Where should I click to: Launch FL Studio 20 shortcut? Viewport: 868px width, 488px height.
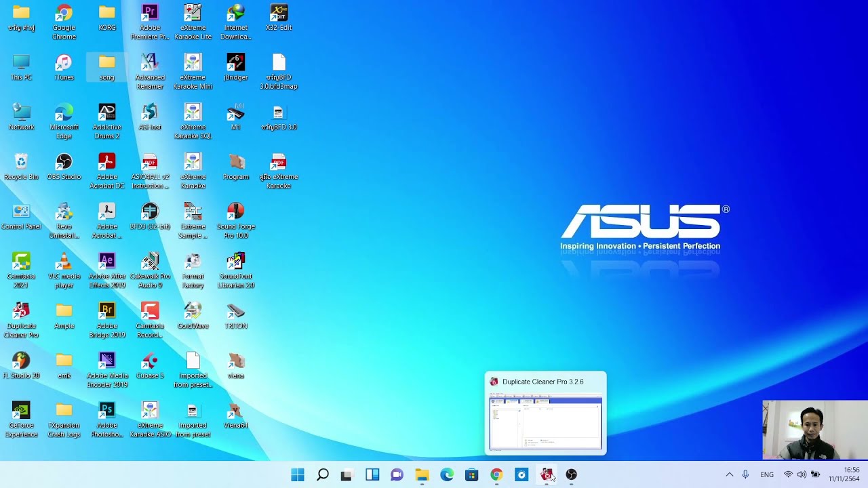tap(21, 365)
